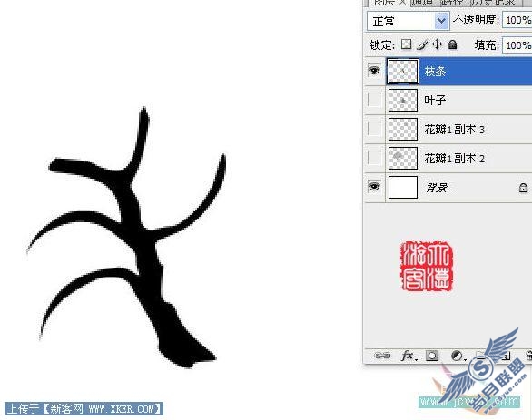This screenshot has height=420, width=532.
Task: Select the 花瓣1 副本 2 layer thumbnail
Action: coord(403,158)
